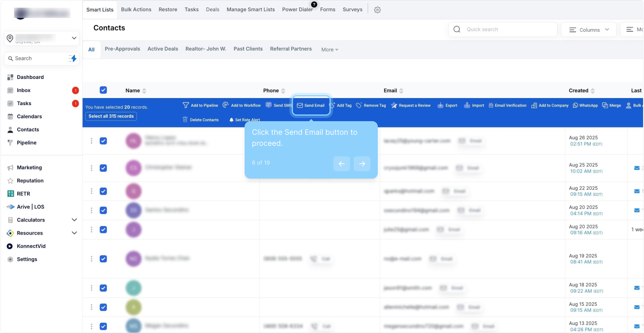Expand the Calculators sidebar menu
Screen dimensions: 644x333
click(x=74, y=220)
